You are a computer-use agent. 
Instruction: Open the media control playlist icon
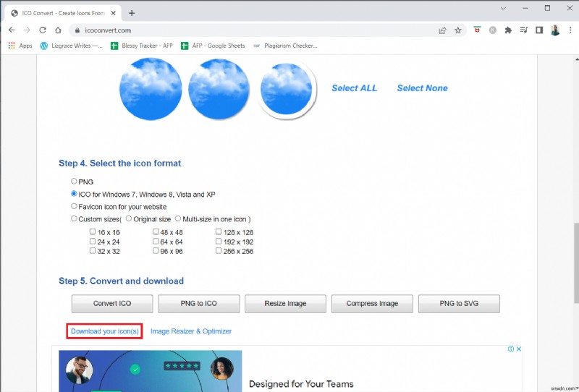(x=523, y=30)
